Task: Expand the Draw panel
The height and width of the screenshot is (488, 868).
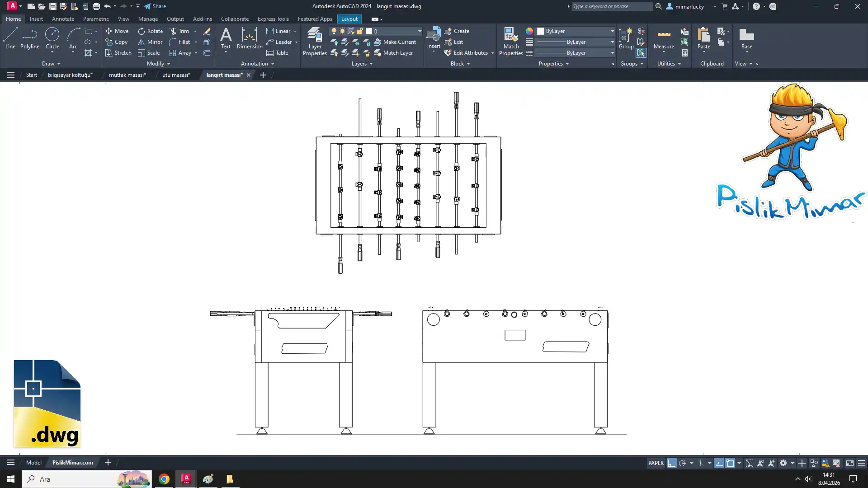Action: point(51,64)
